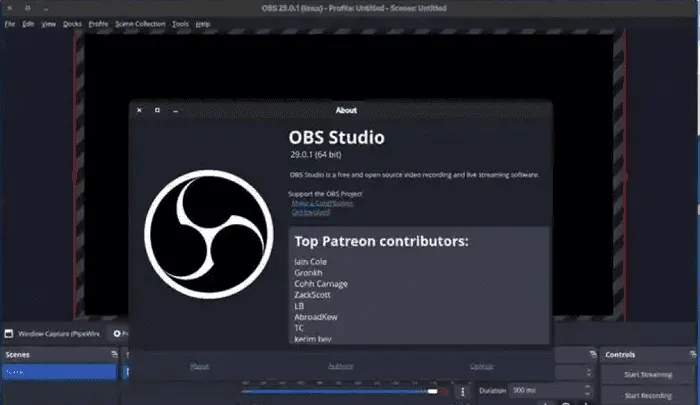This screenshot has height=405, width=700.
Task: Open the File menu
Action: pyautogui.click(x=10, y=24)
